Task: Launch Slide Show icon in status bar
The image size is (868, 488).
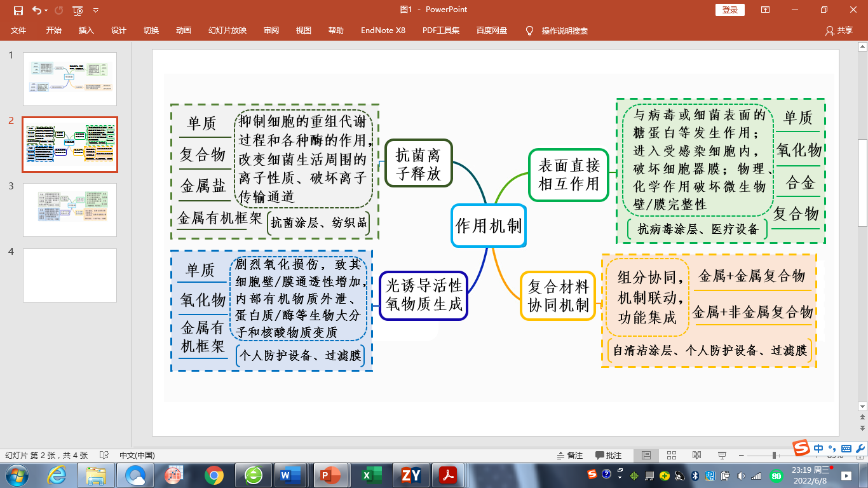Action: (722, 456)
